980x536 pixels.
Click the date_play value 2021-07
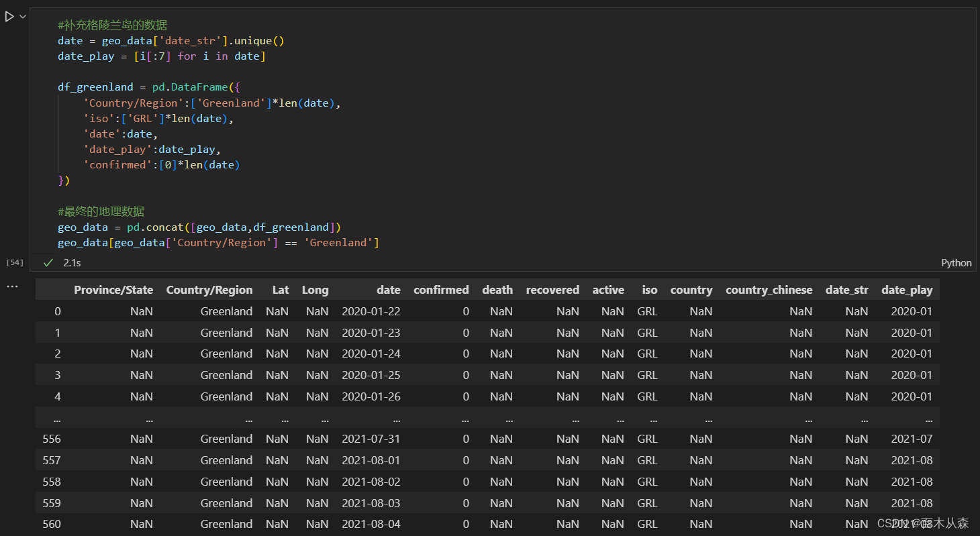point(912,439)
